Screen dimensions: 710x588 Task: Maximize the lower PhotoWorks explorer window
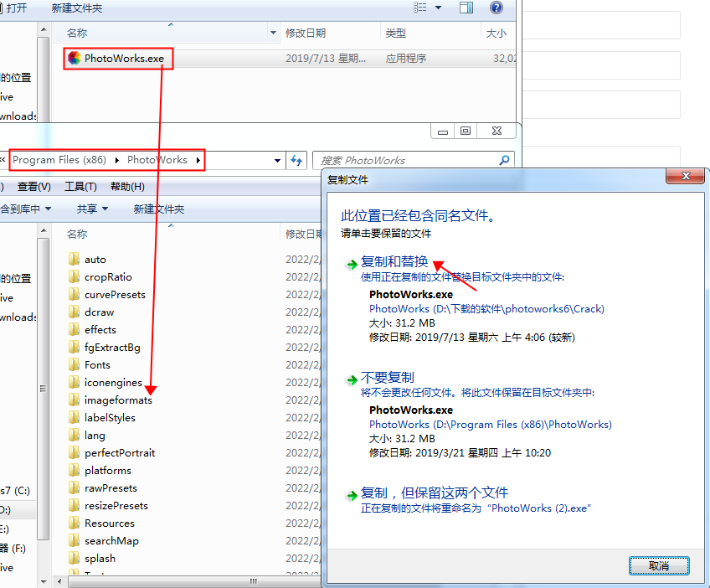coord(465,131)
